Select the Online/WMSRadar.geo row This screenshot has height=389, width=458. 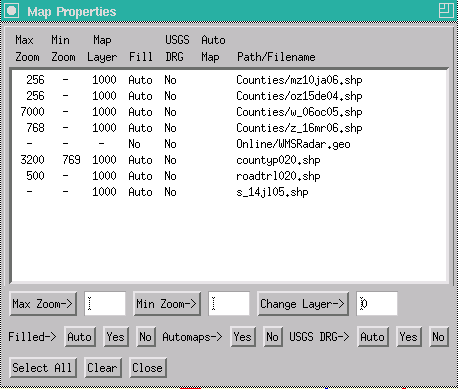click(229, 144)
